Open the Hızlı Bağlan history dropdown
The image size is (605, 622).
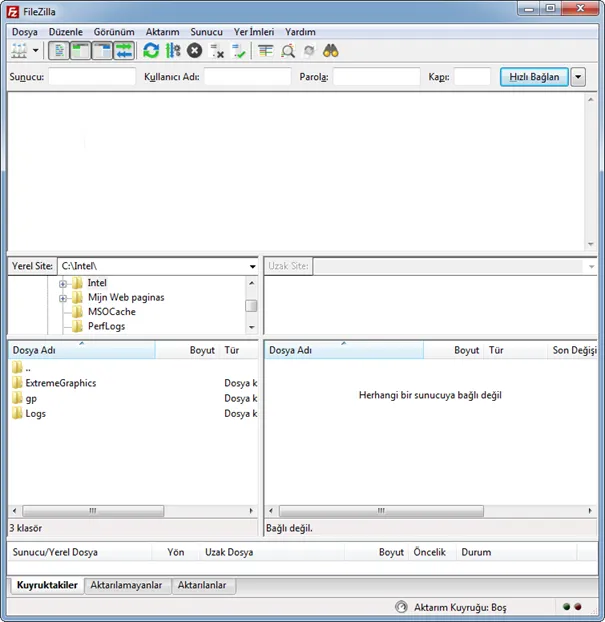(x=578, y=77)
